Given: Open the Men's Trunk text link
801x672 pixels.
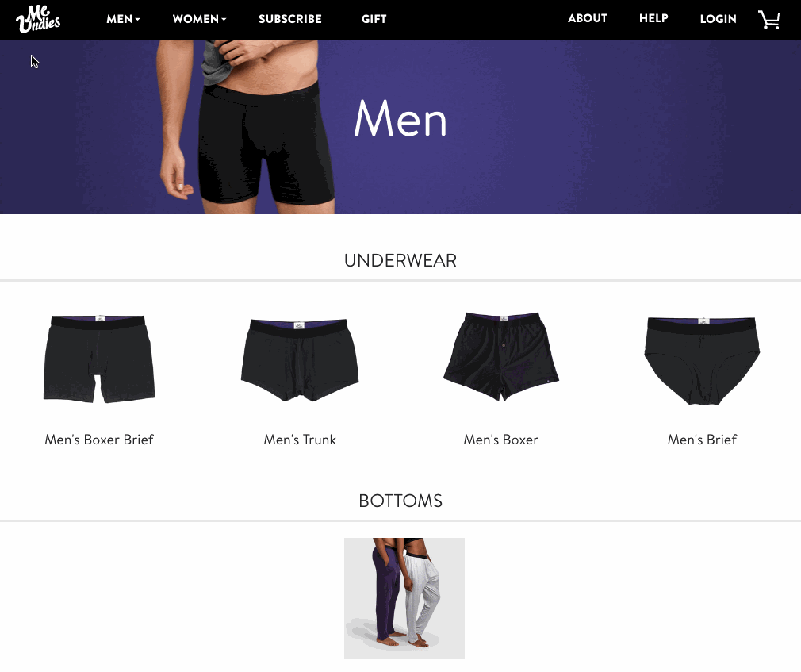Looking at the screenshot, I should click(300, 440).
